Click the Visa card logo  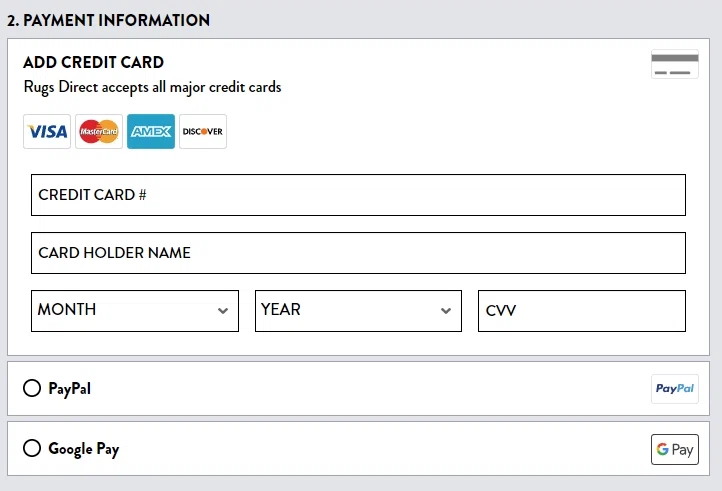point(47,131)
